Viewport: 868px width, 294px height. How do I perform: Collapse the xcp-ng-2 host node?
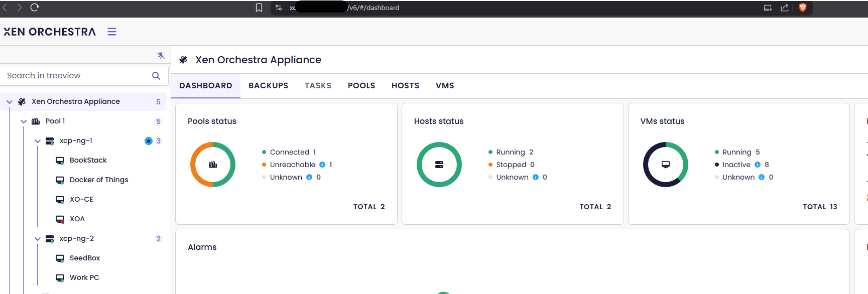click(x=38, y=239)
